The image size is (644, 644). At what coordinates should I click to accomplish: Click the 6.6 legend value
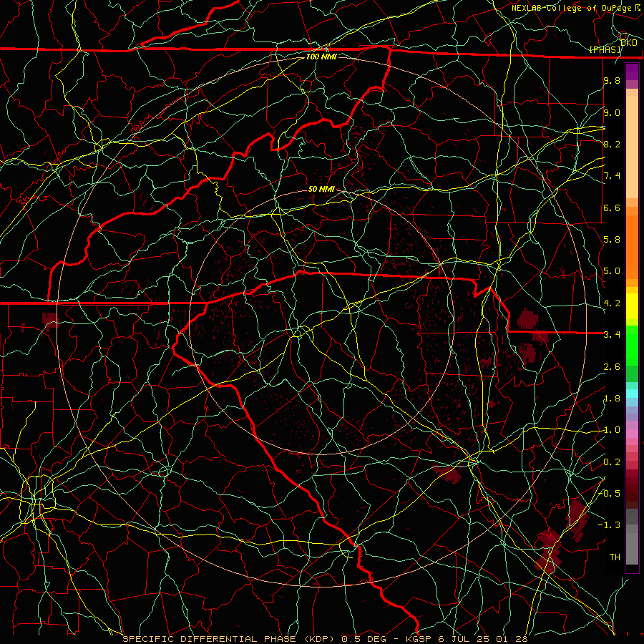pos(612,208)
